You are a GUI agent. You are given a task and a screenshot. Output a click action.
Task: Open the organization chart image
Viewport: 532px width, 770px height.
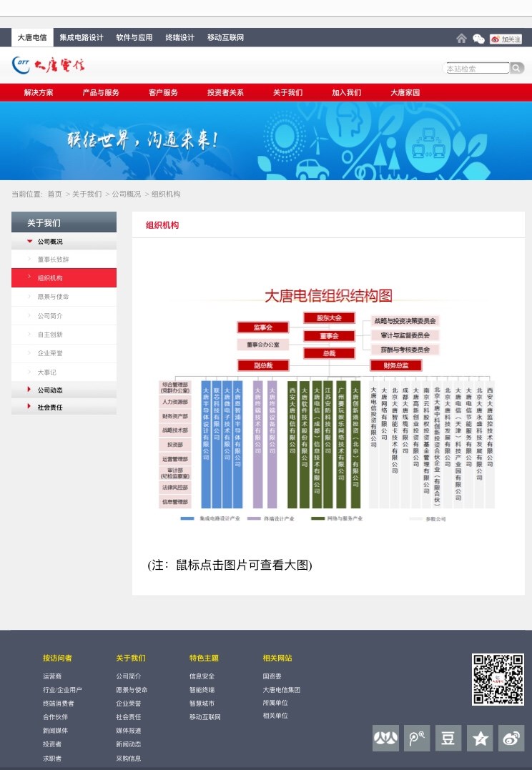point(327,404)
